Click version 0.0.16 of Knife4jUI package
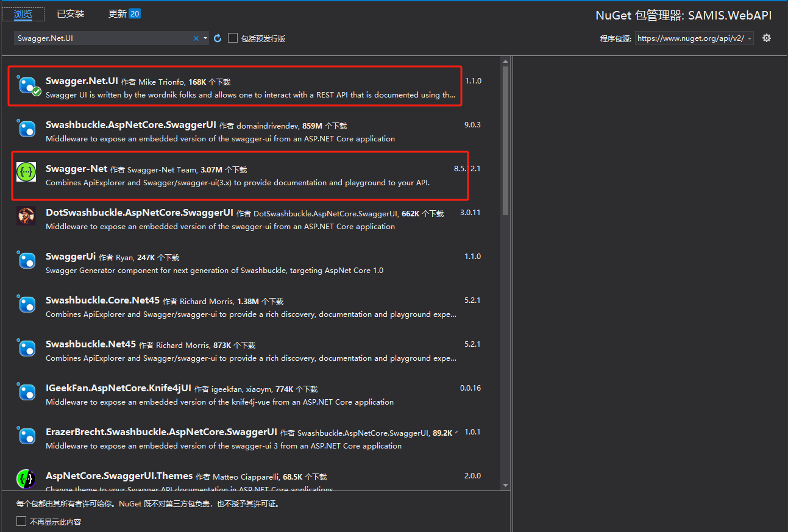The image size is (788, 532). (x=470, y=388)
